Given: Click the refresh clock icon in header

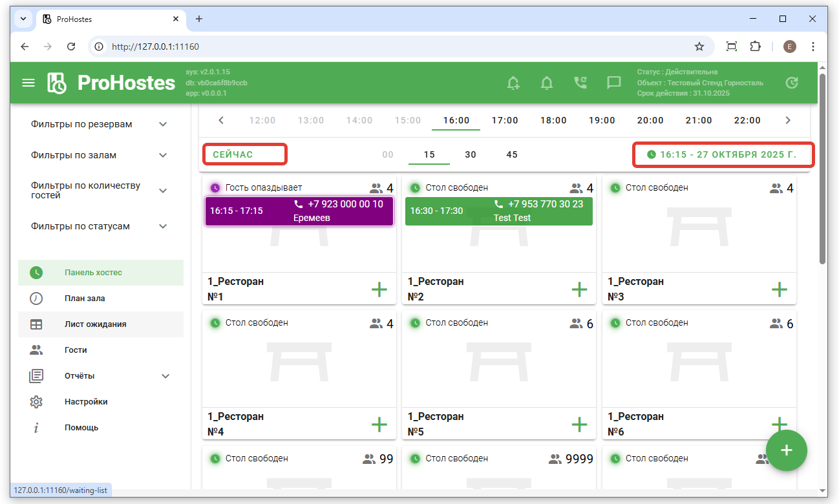Looking at the screenshot, I should point(791,83).
